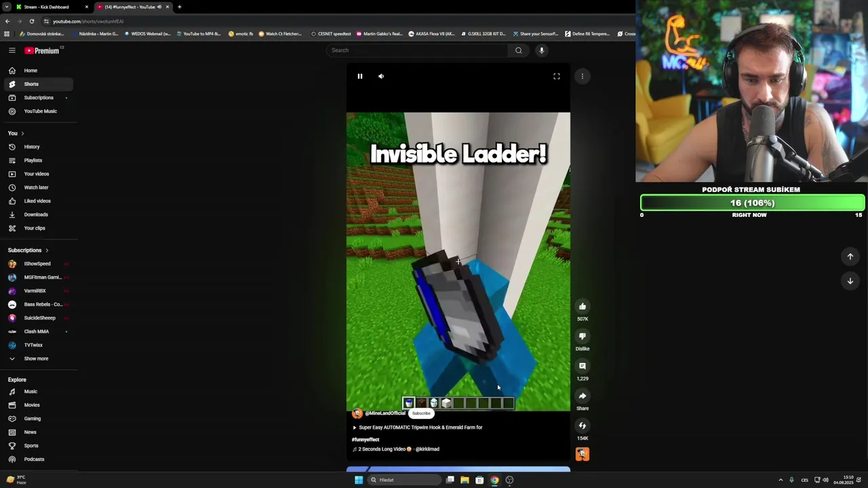Open the Short's three-dot more menu
868x488 pixels.
583,77
